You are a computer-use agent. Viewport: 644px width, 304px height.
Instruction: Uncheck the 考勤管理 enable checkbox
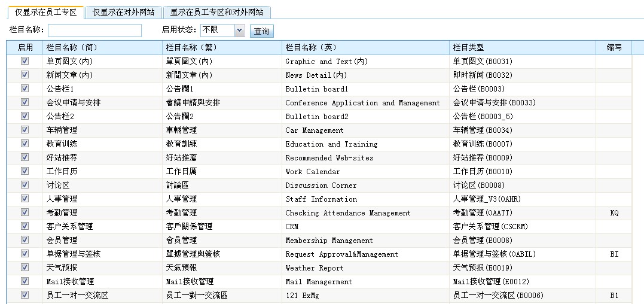(25, 212)
